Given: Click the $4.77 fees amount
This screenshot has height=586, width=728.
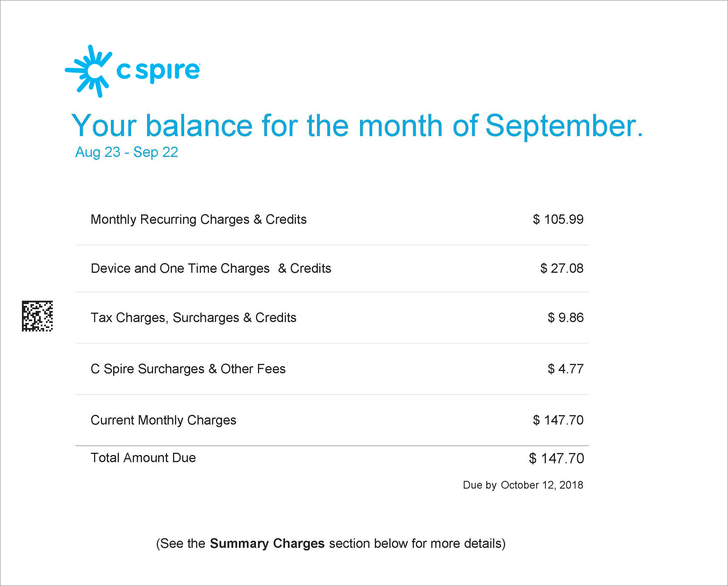Looking at the screenshot, I should (566, 369).
